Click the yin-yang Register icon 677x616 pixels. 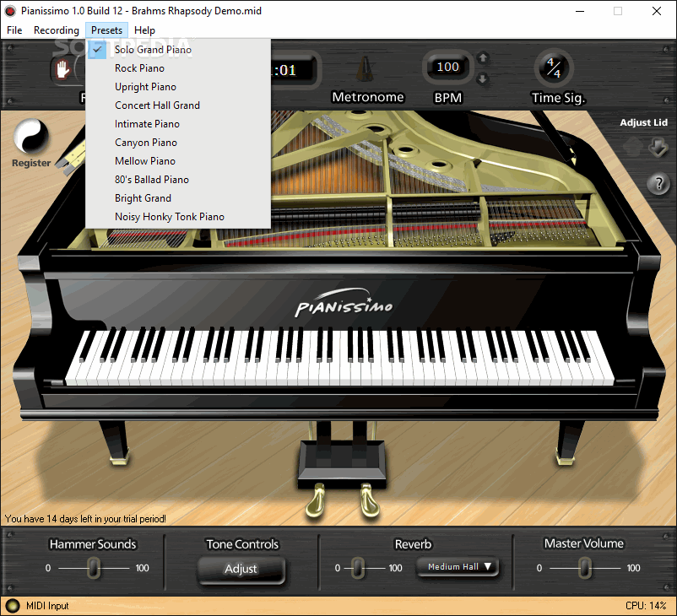tap(31, 136)
